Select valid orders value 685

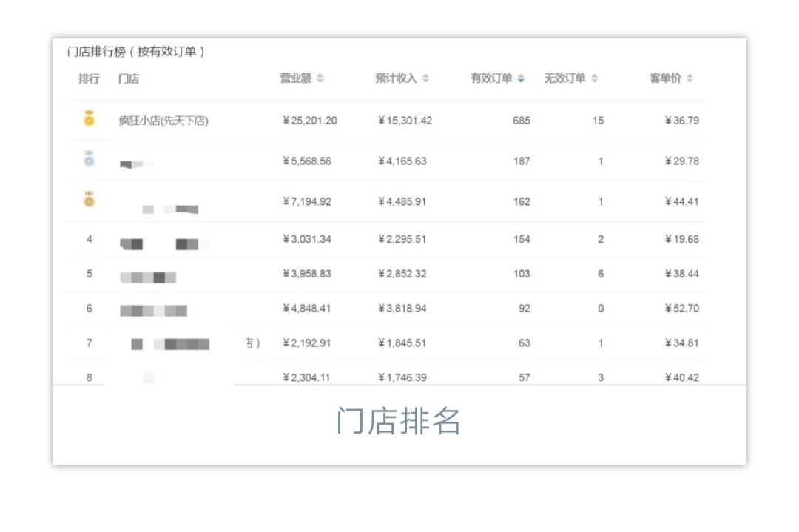pos(522,121)
